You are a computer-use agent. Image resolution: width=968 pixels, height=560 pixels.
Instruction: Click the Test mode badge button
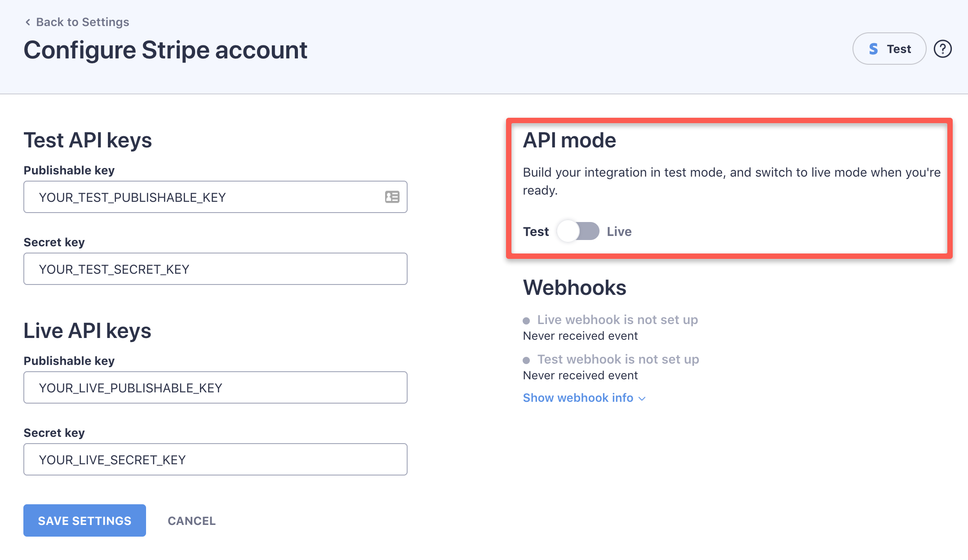tap(889, 49)
